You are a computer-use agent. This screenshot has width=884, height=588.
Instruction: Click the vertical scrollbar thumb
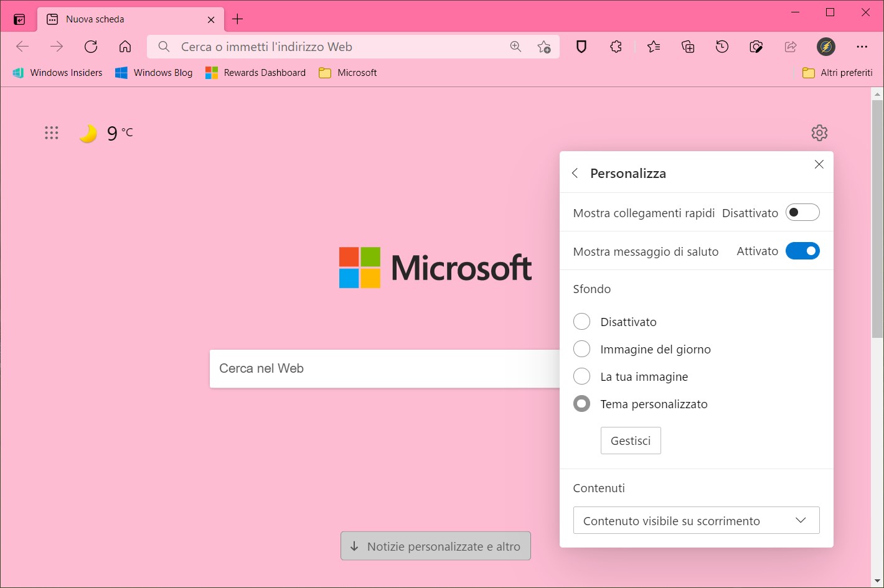(877, 219)
